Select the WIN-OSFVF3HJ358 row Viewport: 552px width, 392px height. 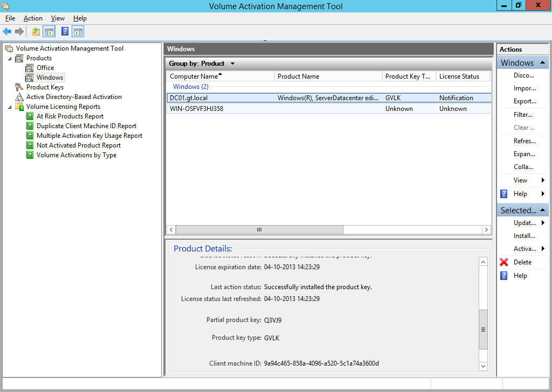329,109
